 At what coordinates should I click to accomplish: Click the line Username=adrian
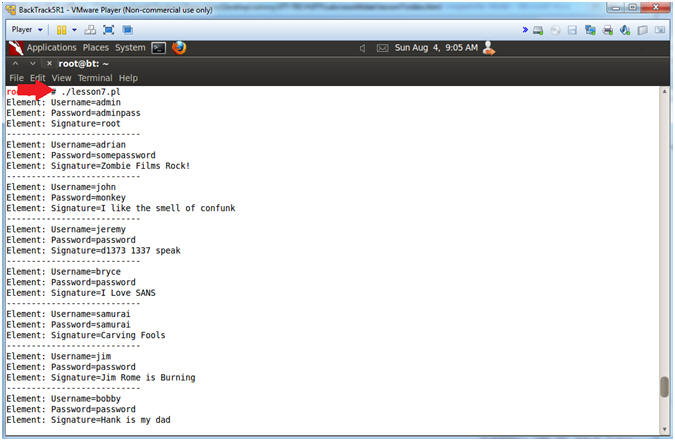click(x=66, y=145)
